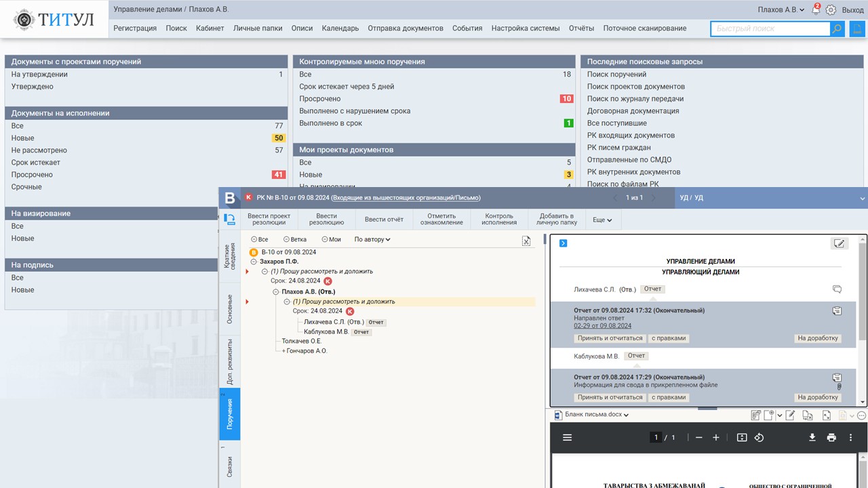Open the notifications bell icon
The height and width of the screenshot is (488, 868).
816,10
